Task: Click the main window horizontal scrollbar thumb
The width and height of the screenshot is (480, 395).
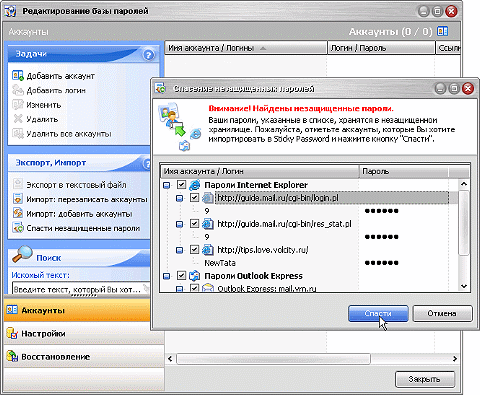Action: tap(273, 359)
